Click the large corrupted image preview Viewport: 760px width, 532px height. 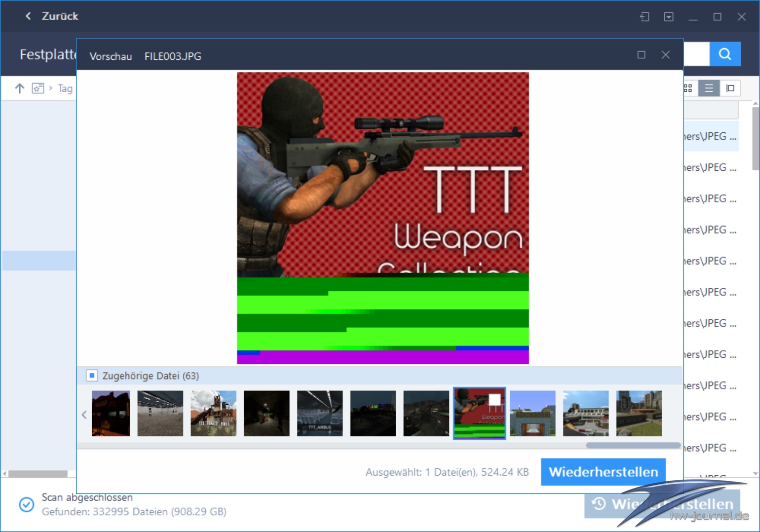[383, 218]
